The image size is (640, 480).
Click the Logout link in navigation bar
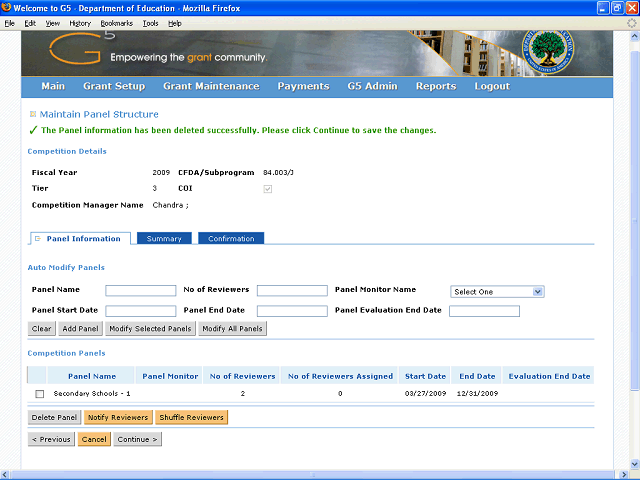[491, 86]
